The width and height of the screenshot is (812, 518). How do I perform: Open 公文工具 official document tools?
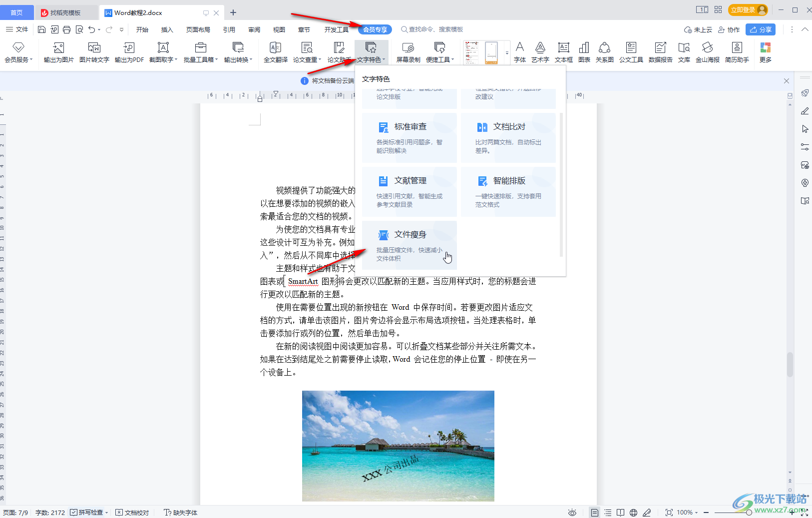[x=631, y=52]
